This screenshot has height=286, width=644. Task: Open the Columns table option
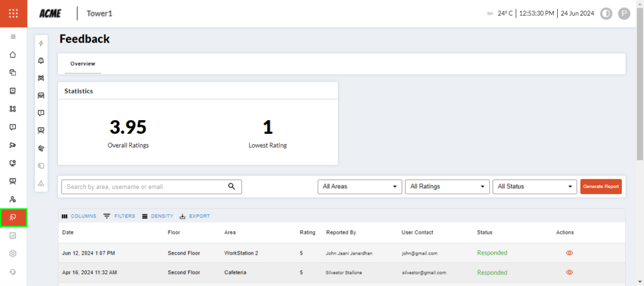pos(79,216)
